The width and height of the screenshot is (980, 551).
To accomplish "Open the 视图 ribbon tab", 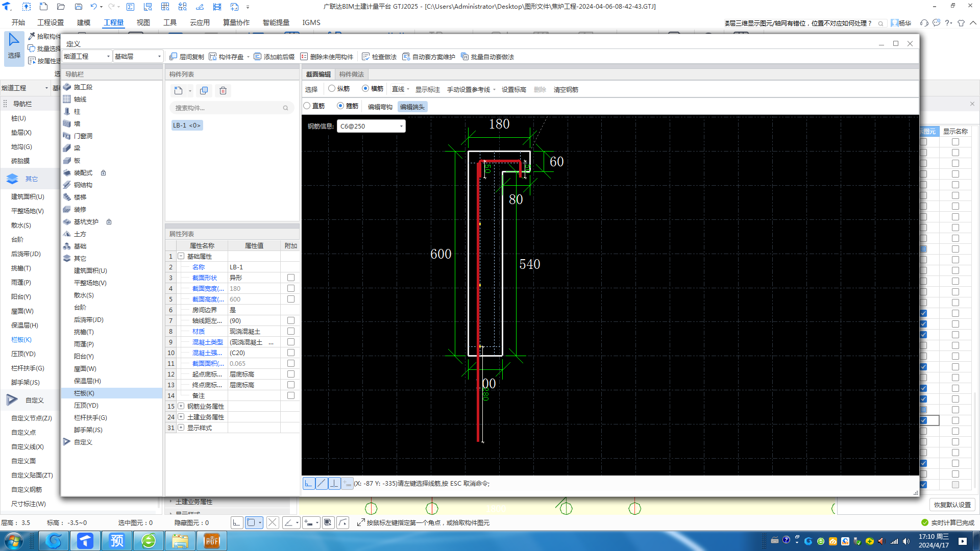I will pos(143,22).
